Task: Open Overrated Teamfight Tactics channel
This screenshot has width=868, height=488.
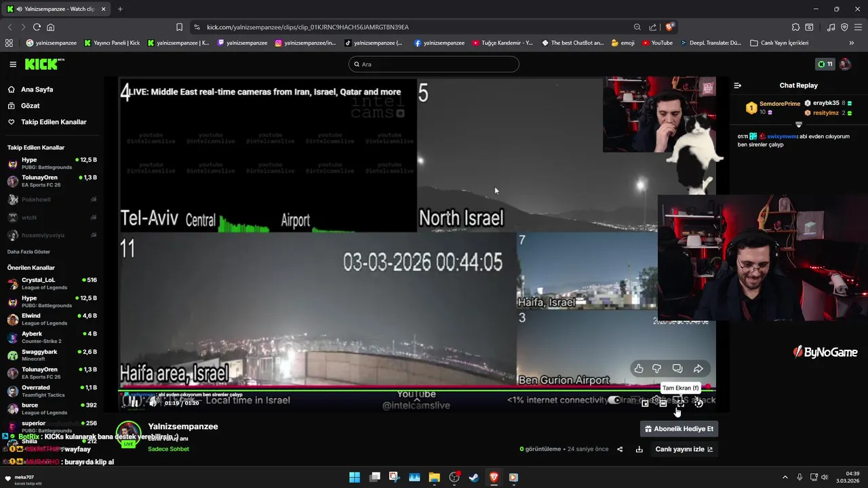Action: (52, 391)
